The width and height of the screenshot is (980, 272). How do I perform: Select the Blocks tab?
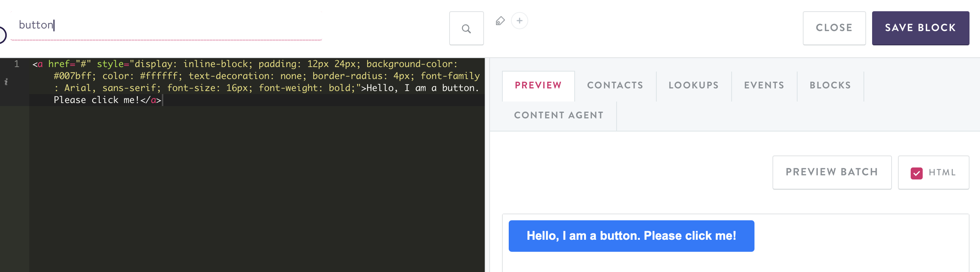(830, 85)
